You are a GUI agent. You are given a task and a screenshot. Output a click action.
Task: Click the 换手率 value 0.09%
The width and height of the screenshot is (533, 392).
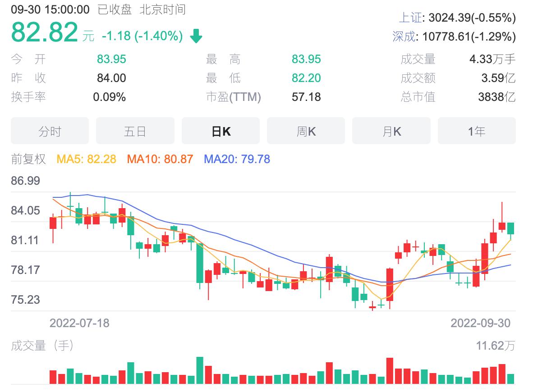[110, 97]
